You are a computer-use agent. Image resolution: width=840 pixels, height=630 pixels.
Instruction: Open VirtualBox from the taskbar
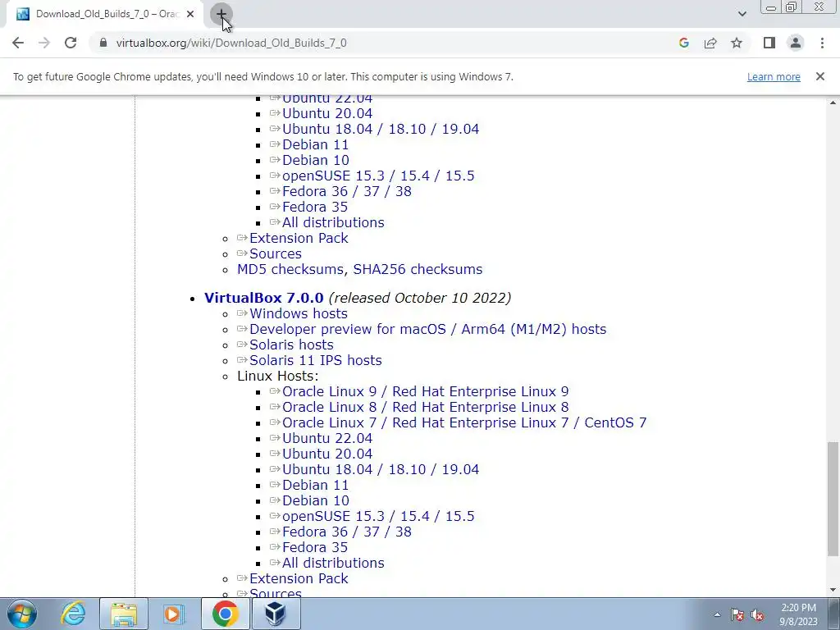point(276,614)
